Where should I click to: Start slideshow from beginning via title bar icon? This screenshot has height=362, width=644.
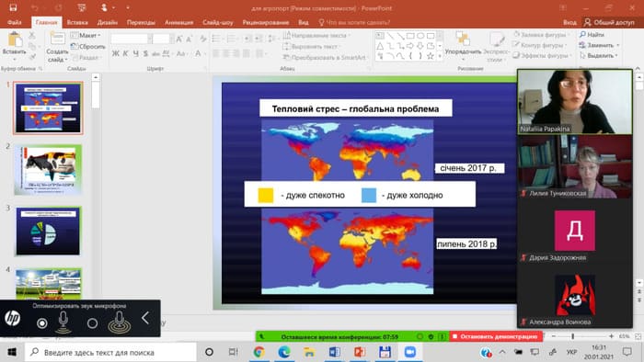[x=81, y=7]
